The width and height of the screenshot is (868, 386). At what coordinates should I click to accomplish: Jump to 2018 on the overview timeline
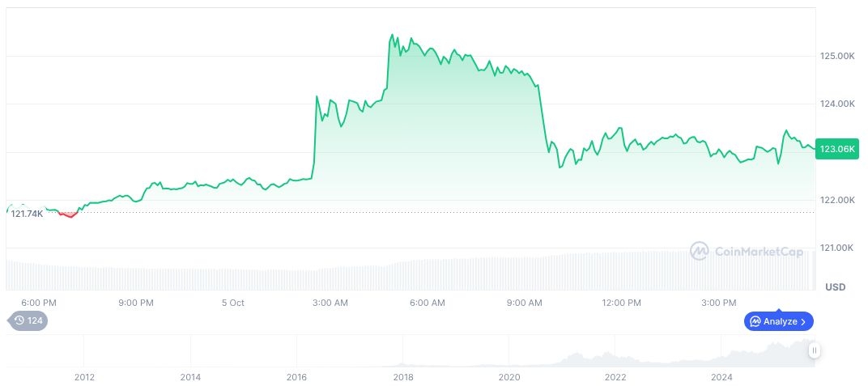point(403,377)
